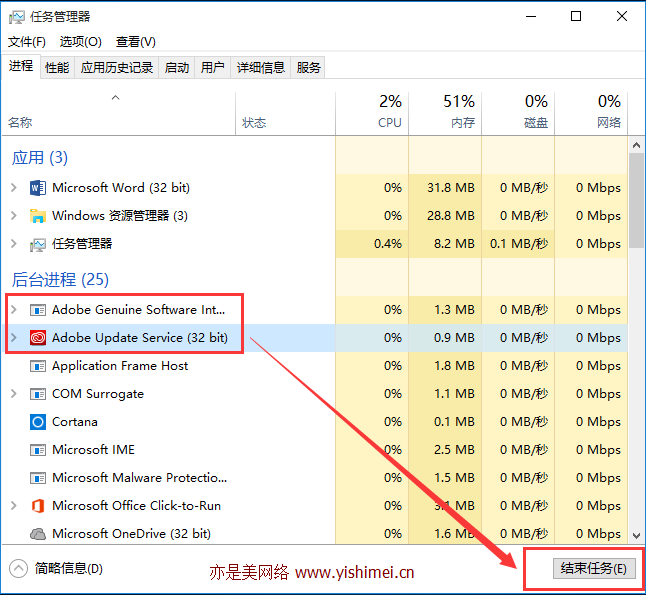
Task: Click the Microsoft Malware Protection icon
Action: tap(38, 478)
